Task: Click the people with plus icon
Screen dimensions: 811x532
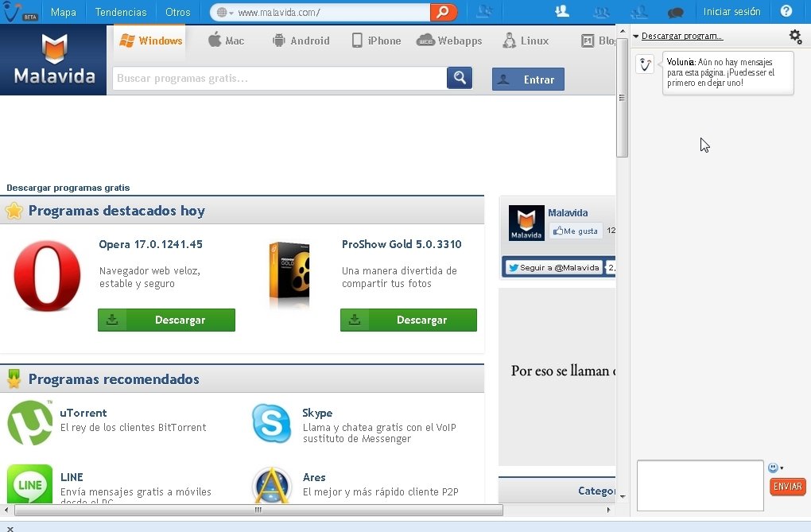Action: (x=639, y=12)
